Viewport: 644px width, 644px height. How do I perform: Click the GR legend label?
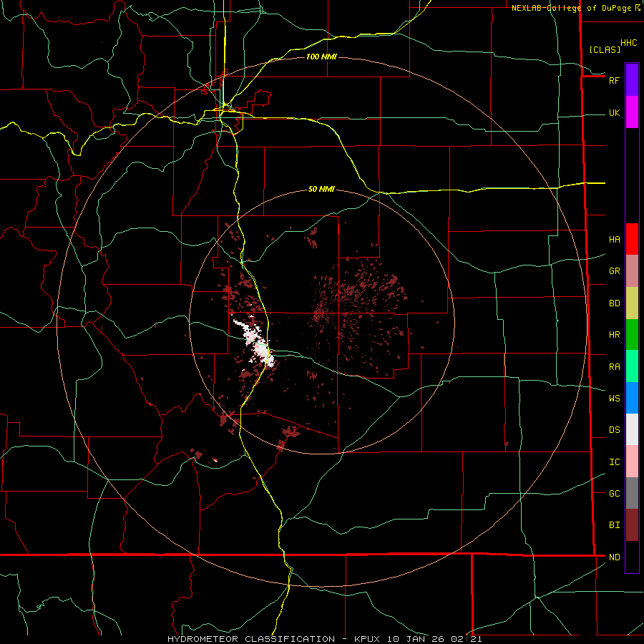coord(614,271)
